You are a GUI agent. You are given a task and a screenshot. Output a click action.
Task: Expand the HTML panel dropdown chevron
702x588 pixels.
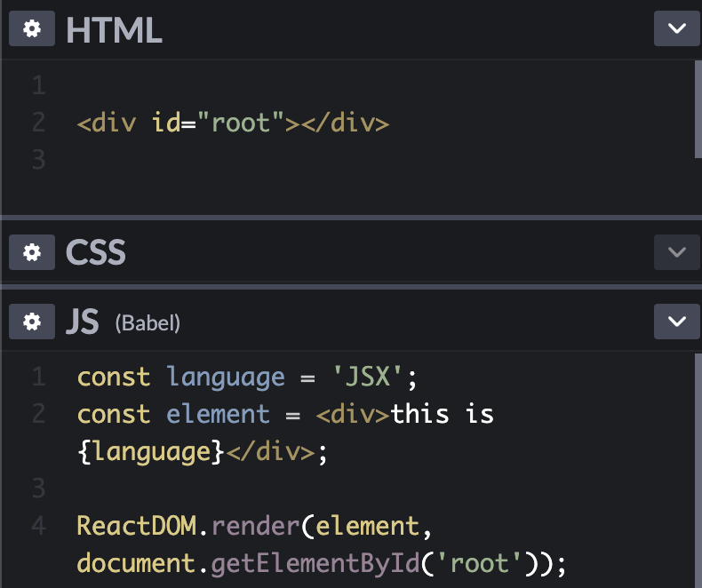point(676,28)
